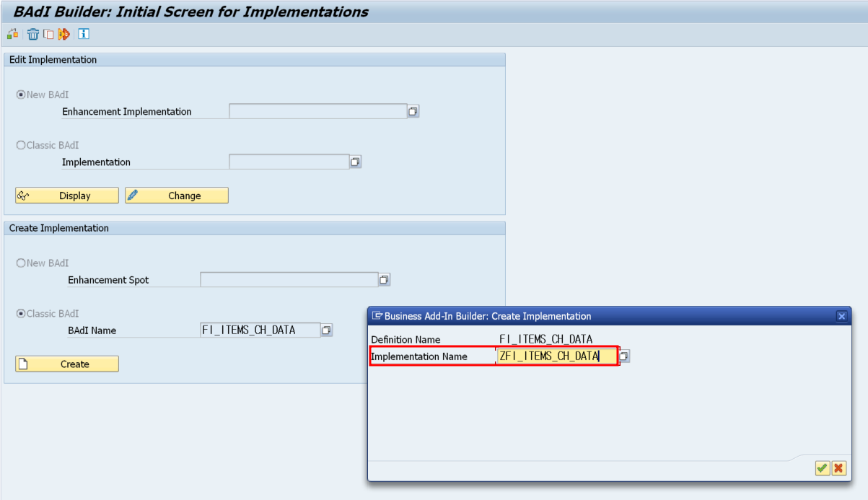Open the blue information icon
Viewport: 868px width, 500px height.
[x=84, y=34]
